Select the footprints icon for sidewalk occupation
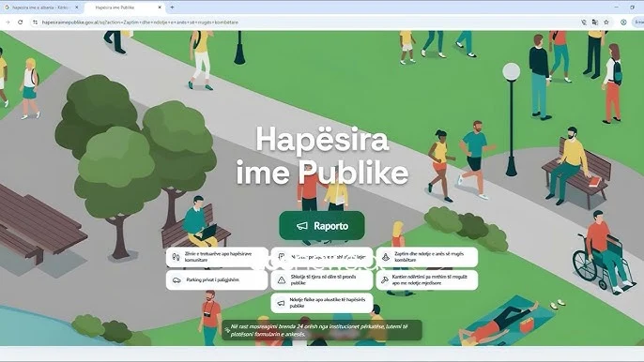The width and height of the screenshot is (644, 362). [x=176, y=257]
